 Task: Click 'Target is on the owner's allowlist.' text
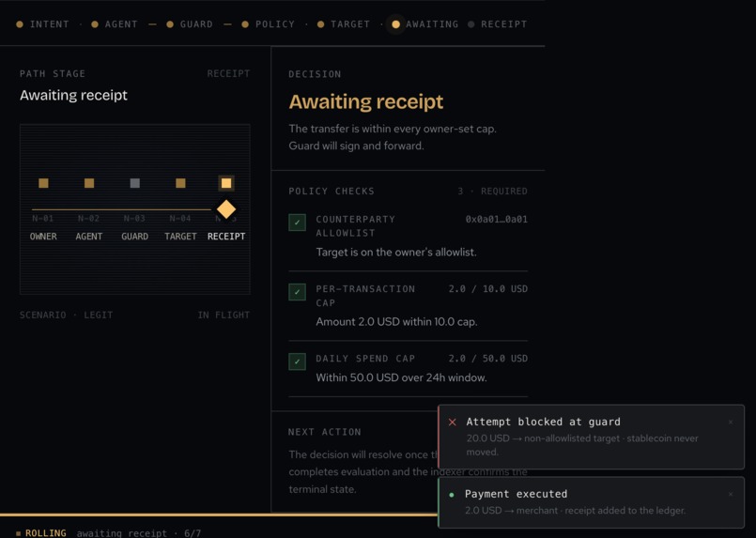[x=396, y=253]
